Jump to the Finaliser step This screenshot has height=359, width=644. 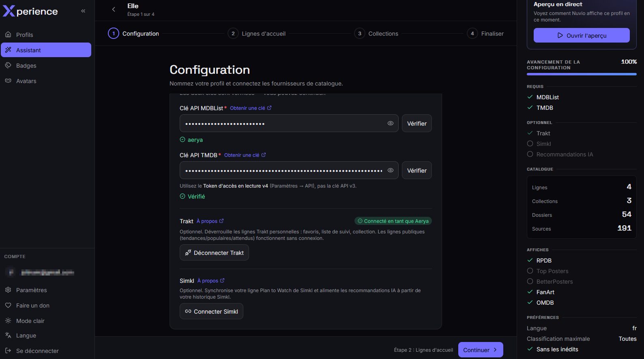485,34
